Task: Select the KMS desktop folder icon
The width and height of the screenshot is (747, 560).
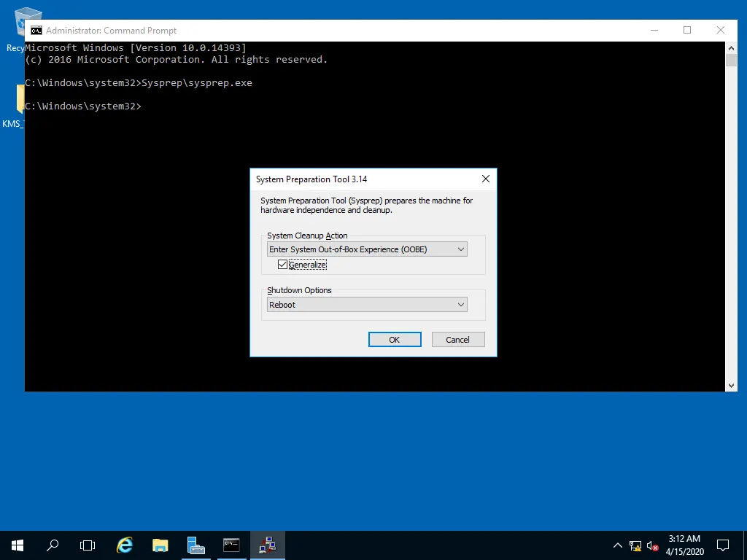Action: pyautogui.click(x=13, y=107)
